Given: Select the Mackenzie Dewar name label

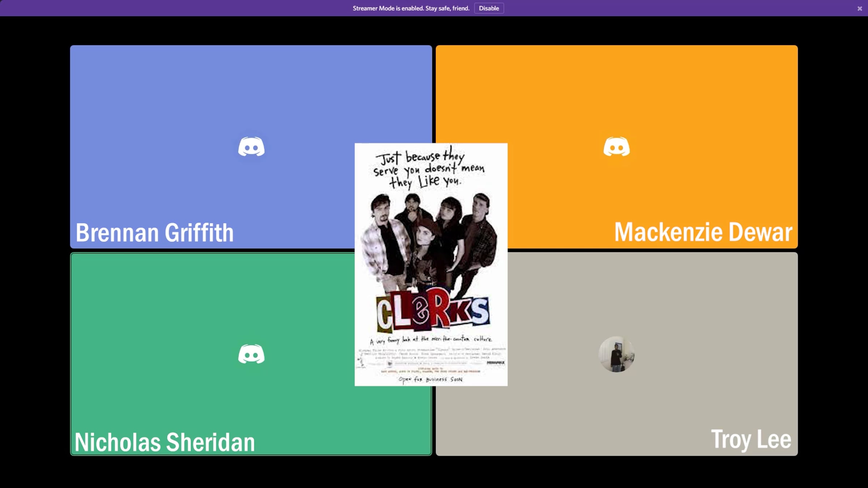Looking at the screenshot, I should [703, 232].
